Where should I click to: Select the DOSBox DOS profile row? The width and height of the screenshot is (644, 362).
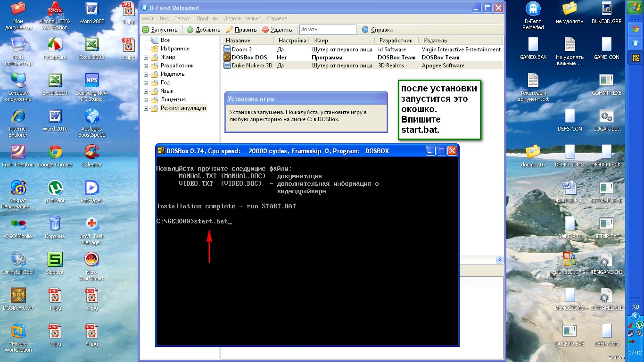(362, 58)
